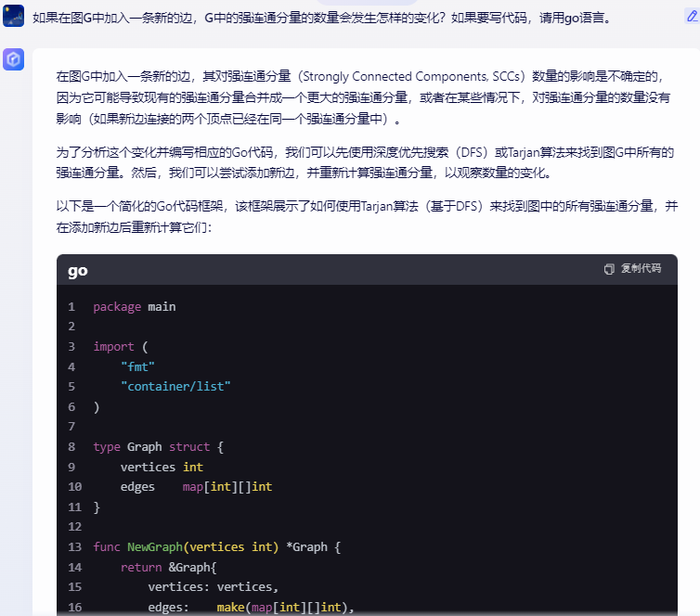Click the 'func NewGraph(vertices int) *Graph {' line
This screenshot has width=700, height=616.
217,546
